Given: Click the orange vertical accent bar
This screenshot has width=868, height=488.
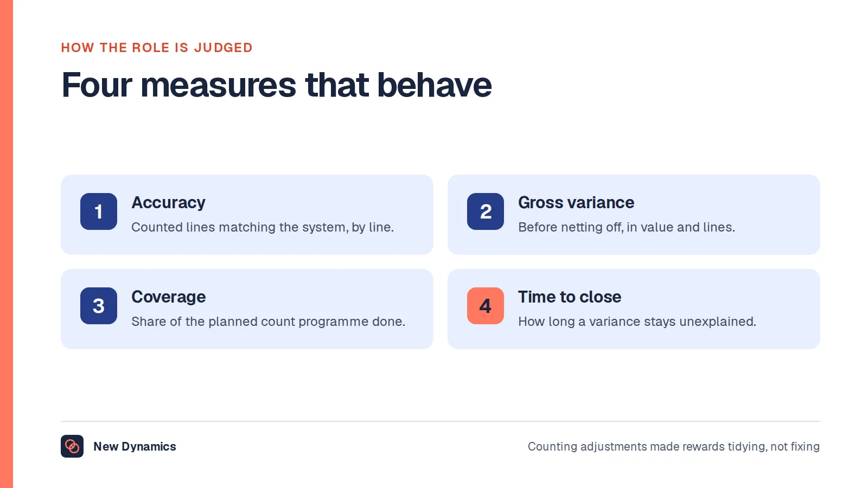Looking at the screenshot, I should (7, 244).
